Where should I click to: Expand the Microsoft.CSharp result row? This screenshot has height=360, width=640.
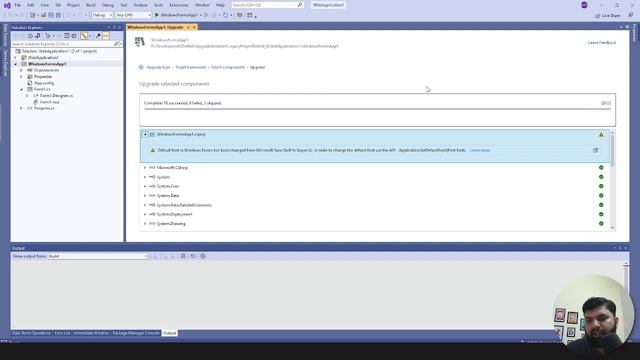(145, 168)
